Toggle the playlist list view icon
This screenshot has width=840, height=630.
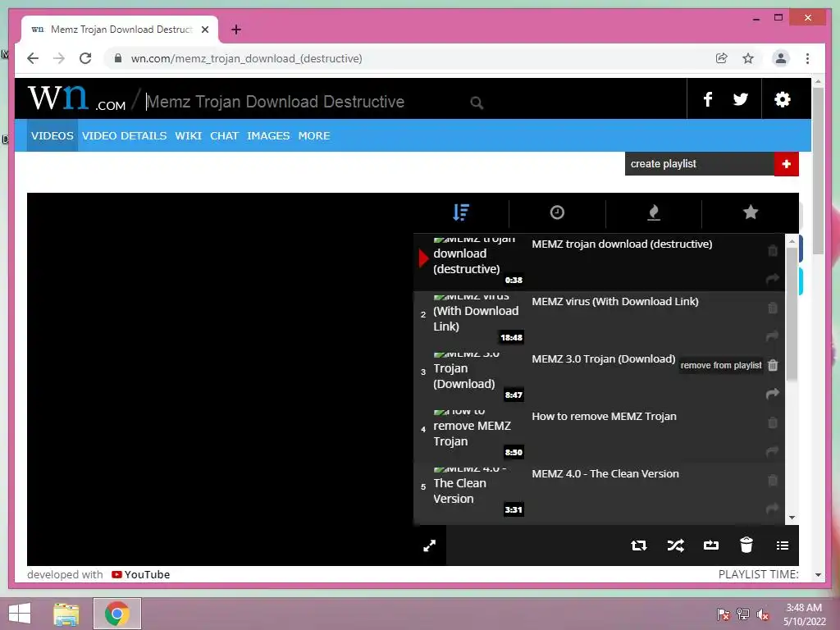pos(782,546)
